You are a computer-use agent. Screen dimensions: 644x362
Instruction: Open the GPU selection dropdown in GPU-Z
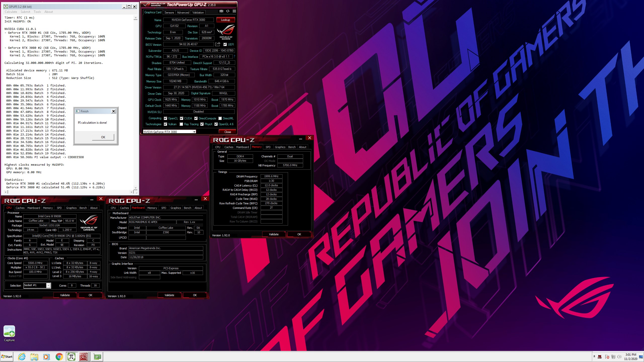[194, 132]
